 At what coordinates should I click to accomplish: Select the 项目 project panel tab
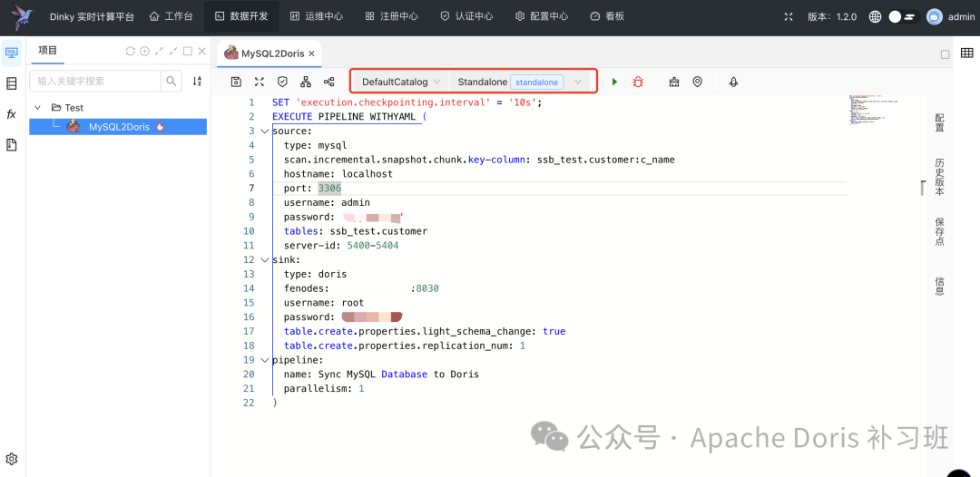point(47,51)
